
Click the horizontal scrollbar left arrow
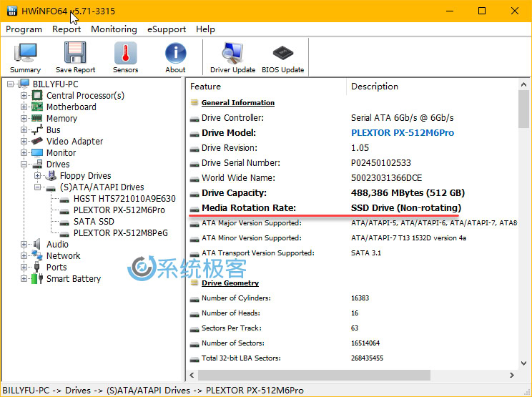[x=192, y=375]
